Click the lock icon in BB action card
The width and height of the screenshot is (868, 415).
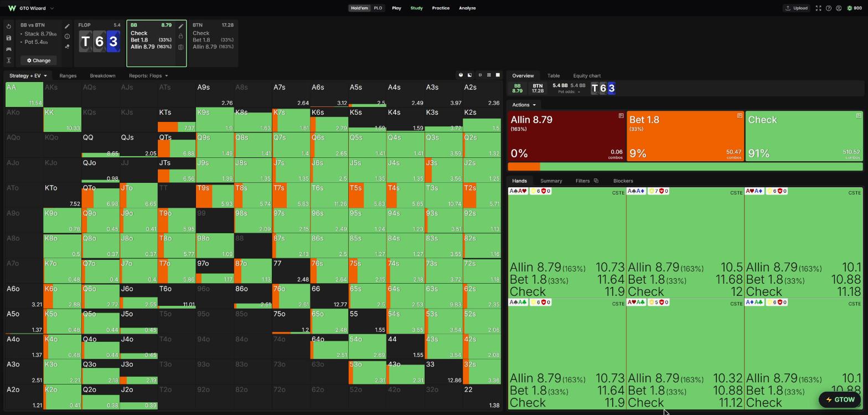[x=180, y=36]
